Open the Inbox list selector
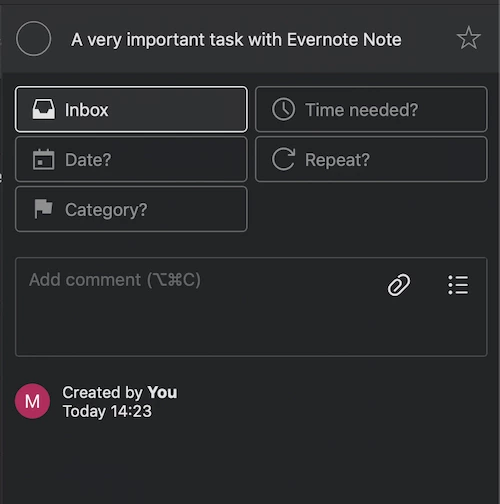Viewport: 500px width, 504px height. (131, 109)
